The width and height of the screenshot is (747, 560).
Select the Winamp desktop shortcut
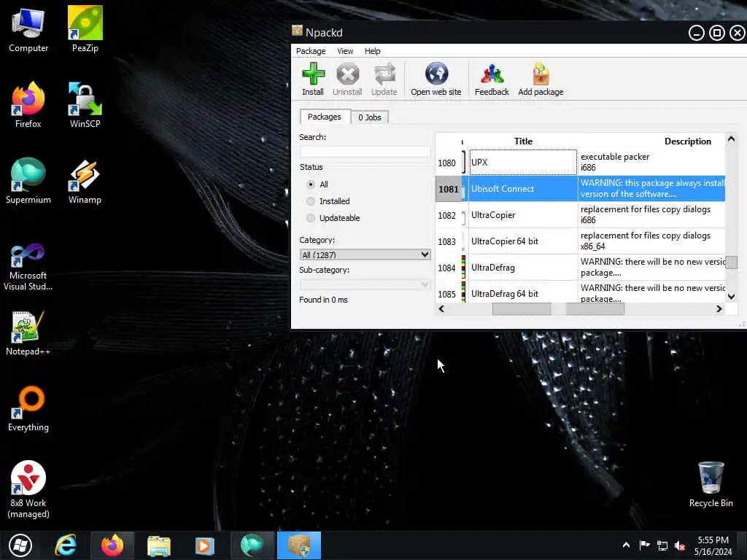[85, 182]
